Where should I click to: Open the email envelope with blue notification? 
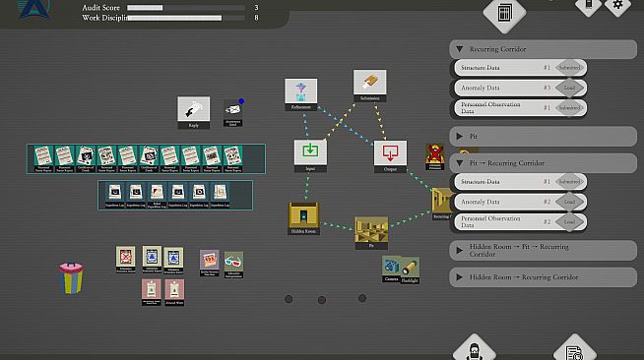point(232,112)
